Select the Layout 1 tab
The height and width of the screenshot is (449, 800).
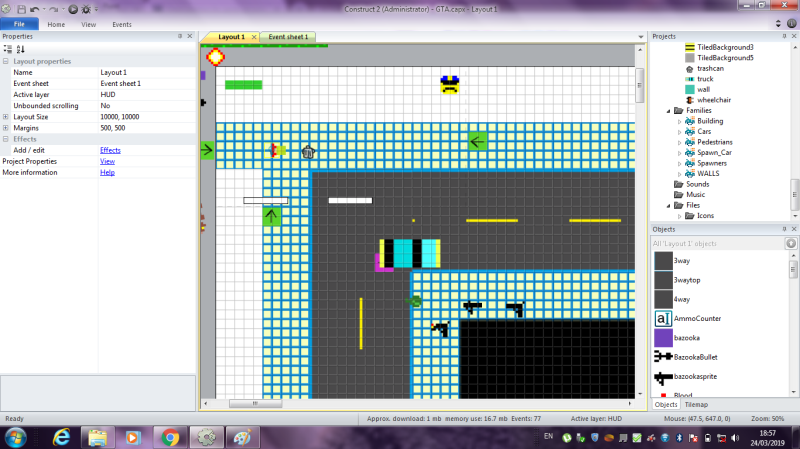pos(231,37)
